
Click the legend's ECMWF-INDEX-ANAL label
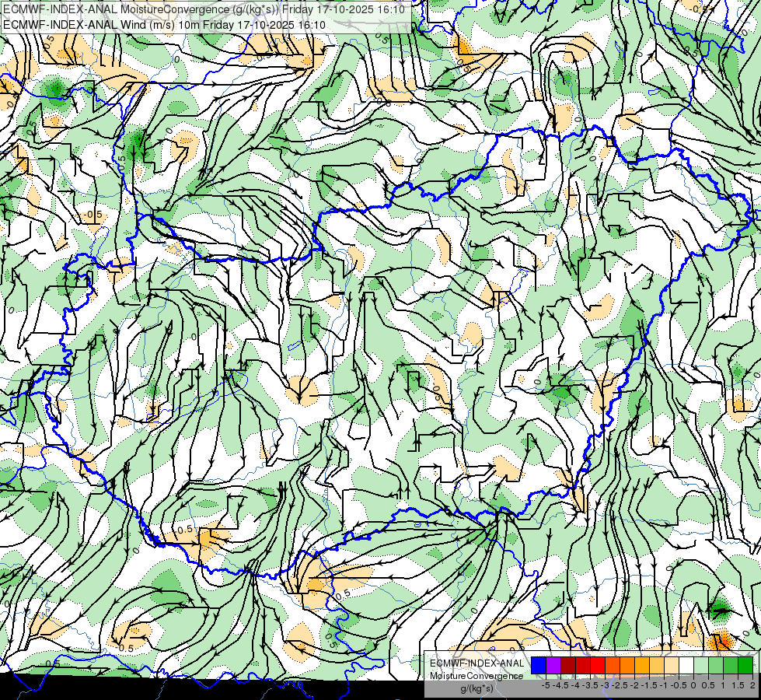point(477,663)
